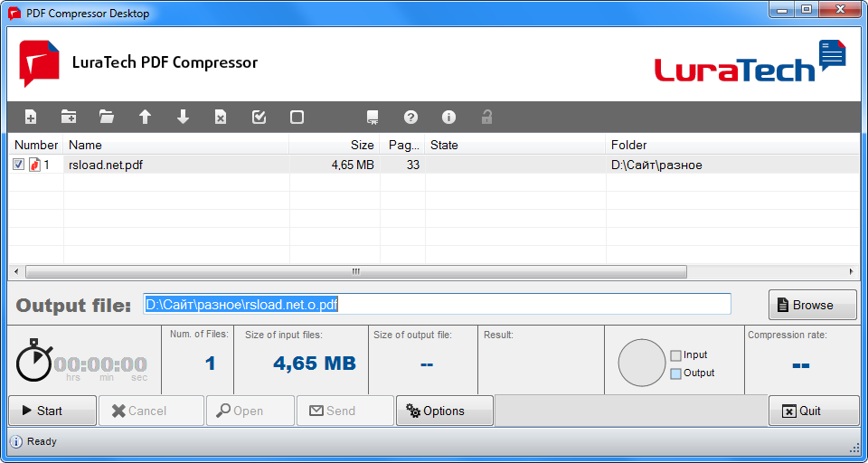The width and height of the screenshot is (868, 463).
Task: Open the About info icon
Action: [448, 117]
